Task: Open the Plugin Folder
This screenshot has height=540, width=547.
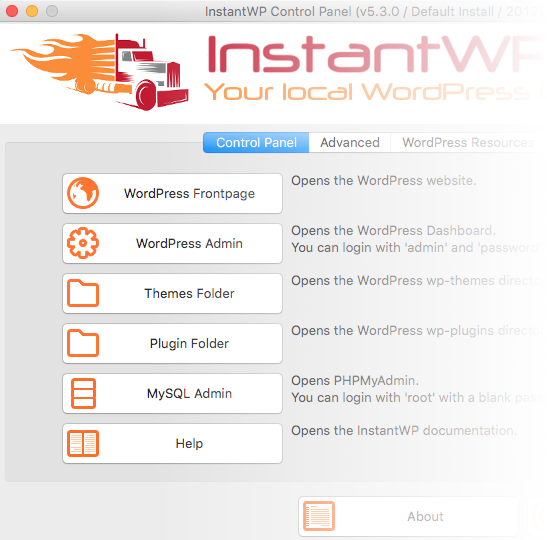Action: click(x=172, y=343)
